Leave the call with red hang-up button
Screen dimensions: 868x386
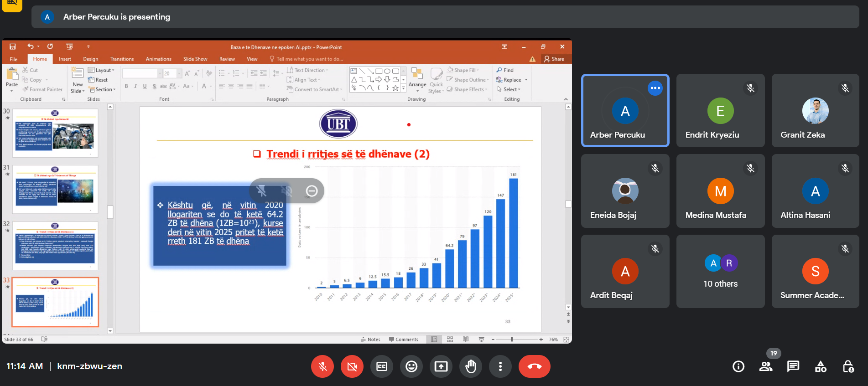point(534,366)
